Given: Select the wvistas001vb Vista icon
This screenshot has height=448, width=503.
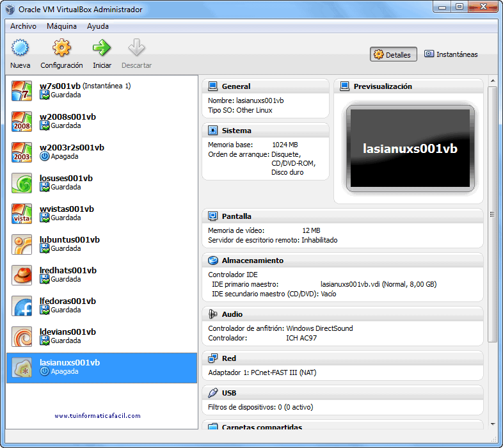Looking at the screenshot, I should pos(22,214).
